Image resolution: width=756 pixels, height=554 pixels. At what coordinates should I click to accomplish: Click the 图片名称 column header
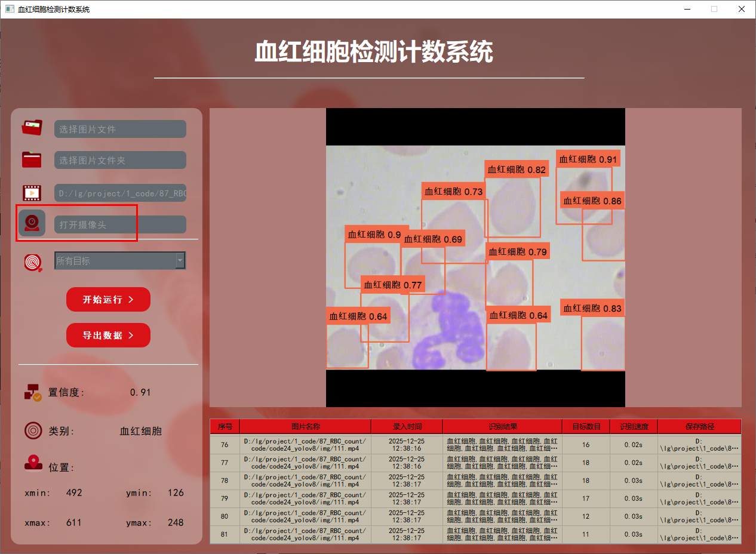[306, 426]
